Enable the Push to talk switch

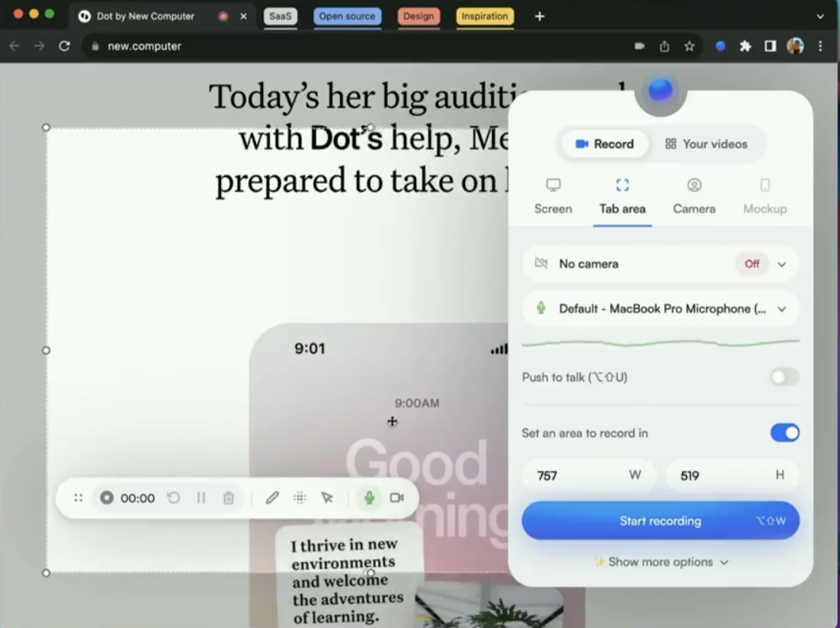point(785,377)
